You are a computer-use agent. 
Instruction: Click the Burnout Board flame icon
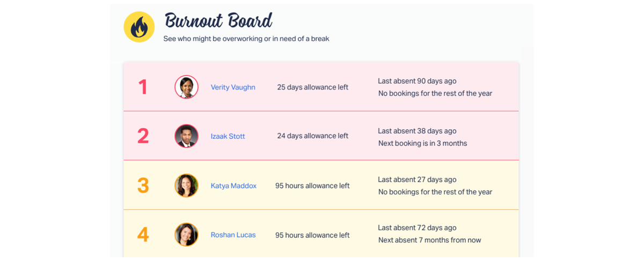pyautogui.click(x=139, y=27)
